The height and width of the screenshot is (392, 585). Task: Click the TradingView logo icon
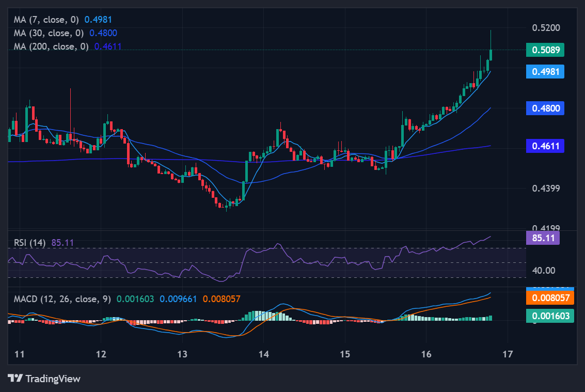(x=15, y=379)
